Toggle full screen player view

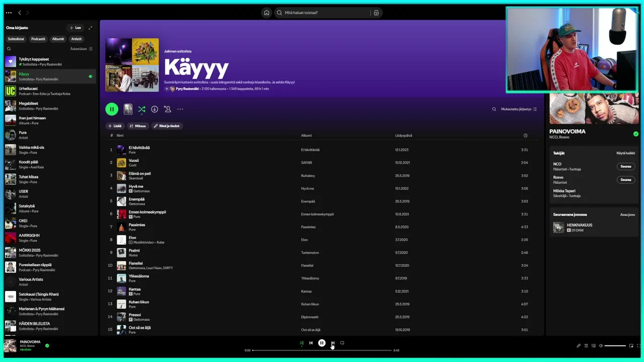coord(639,346)
